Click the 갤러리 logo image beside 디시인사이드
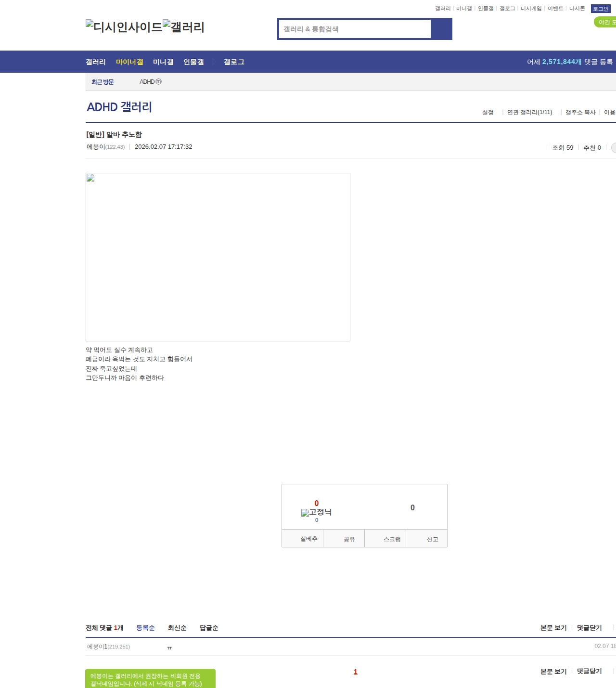Viewport: 616px width, 688px height. click(183, 26)
